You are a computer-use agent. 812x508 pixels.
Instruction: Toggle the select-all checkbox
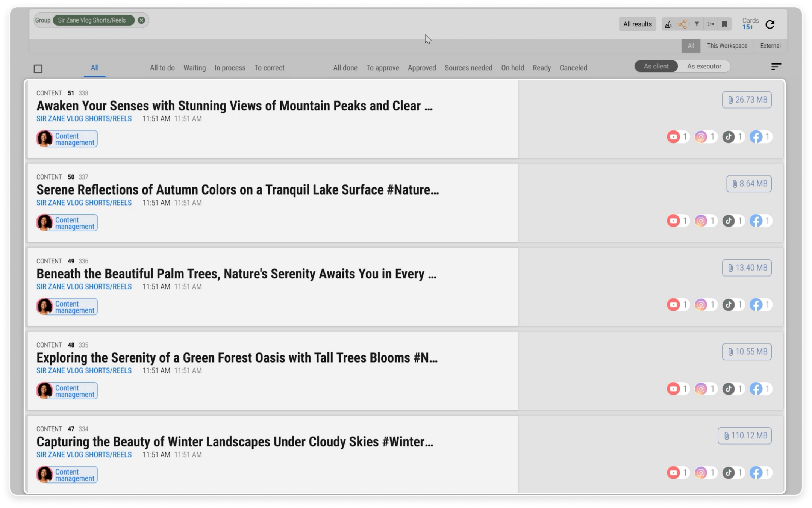pyautogui.click(x=38, y=69)
